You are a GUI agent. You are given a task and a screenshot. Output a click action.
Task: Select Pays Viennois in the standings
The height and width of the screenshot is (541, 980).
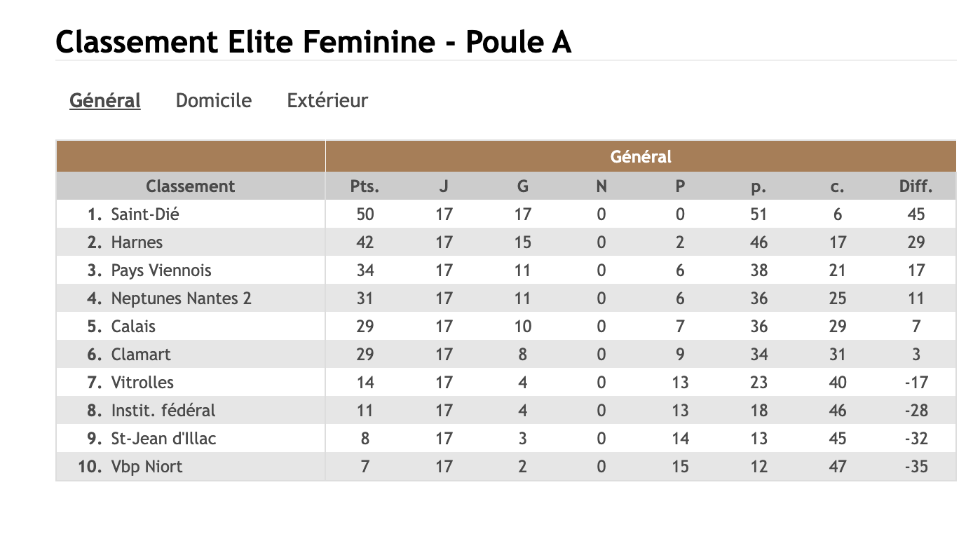click(161, 270)
